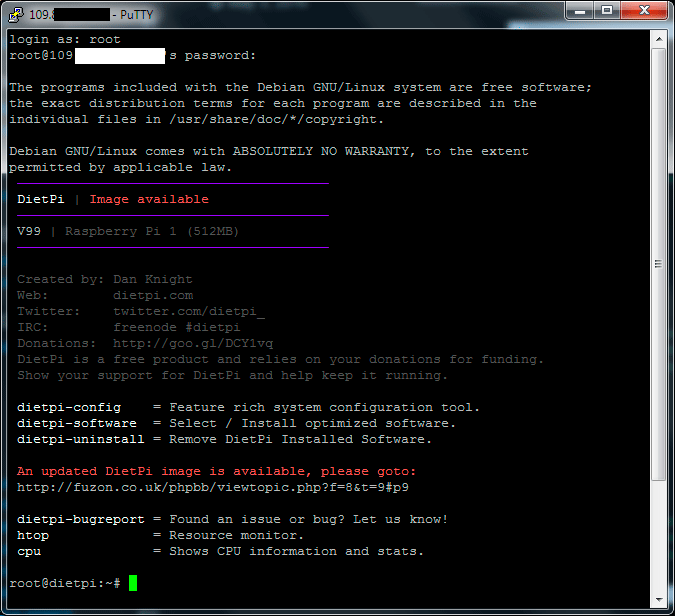Click 'ABSOLUTELY NO WARRANTY' text
This screenshot has width=675, height=616.
coord(321,152)
